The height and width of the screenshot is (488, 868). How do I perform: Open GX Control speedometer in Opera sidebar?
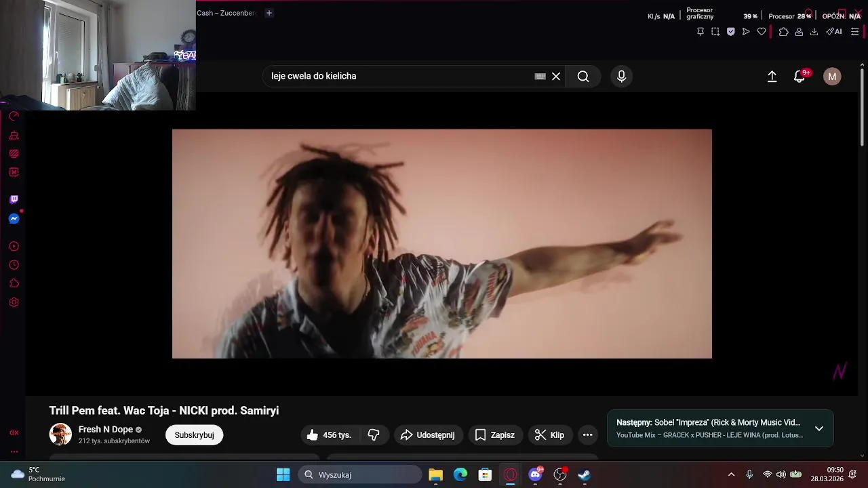pyautogui.click(x=14, y=117)
